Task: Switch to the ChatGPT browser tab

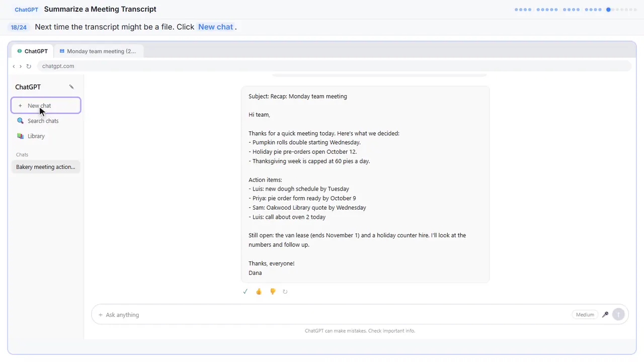Action: tap(33, 51)
